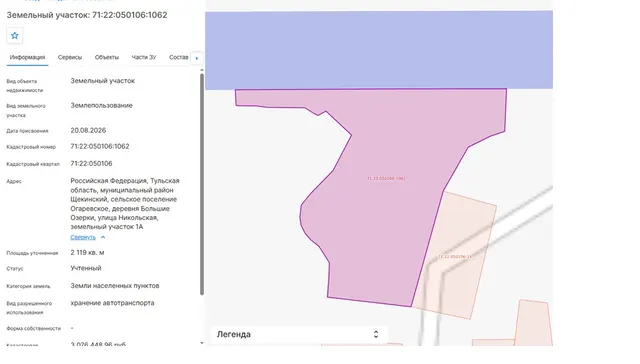The height and width of the screenshot is (364, 640).
Task: Click status value Учтенный
Action: (86, 268)
